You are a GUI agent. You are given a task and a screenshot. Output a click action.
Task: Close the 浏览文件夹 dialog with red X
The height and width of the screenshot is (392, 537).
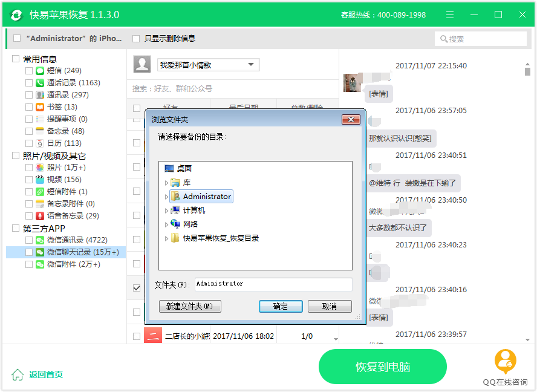(351, 119)
